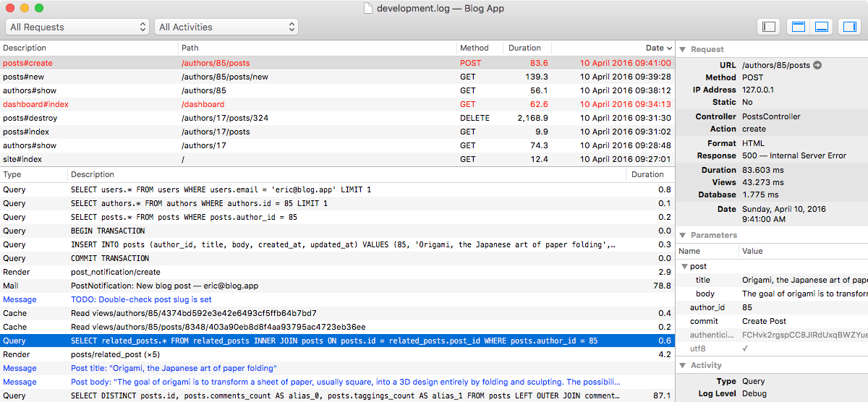
Task: Open URL arrow next to /authors/85/posts
Action: (x=817, y=65)
